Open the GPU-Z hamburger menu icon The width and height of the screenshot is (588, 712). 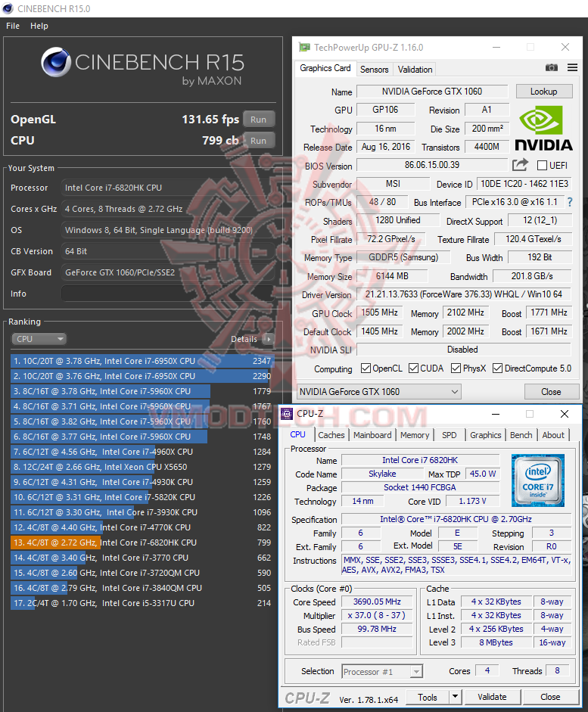point(573,67)
